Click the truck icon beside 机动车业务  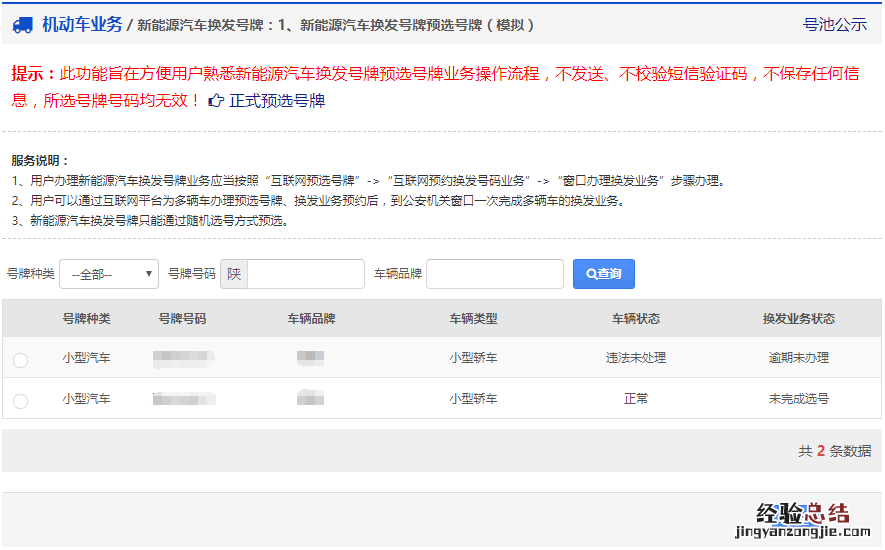pyautogui.click(x=22, y=25)
